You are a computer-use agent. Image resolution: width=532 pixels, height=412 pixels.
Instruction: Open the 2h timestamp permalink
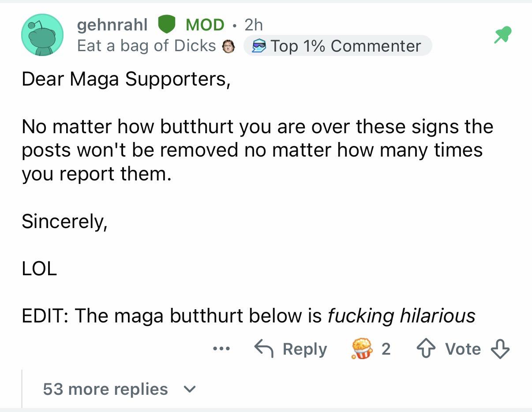pyautogui.click(x=254, y=25)
